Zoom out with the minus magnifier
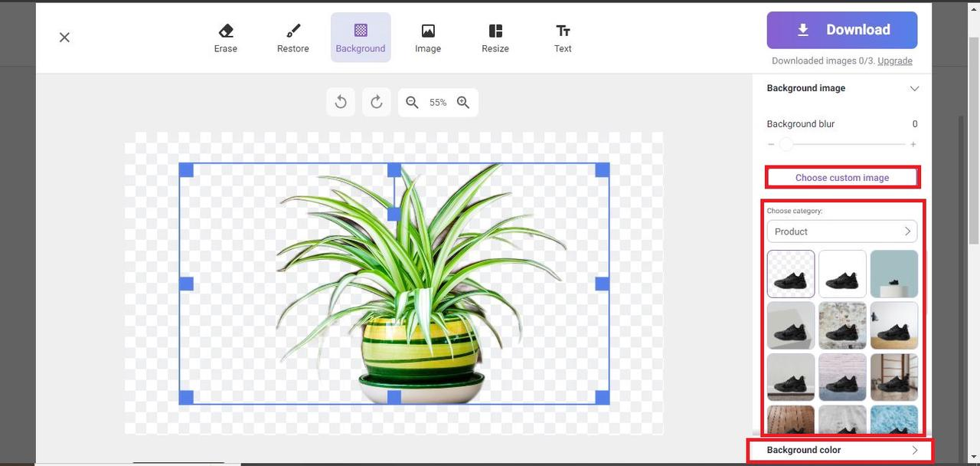 [412, 103]
